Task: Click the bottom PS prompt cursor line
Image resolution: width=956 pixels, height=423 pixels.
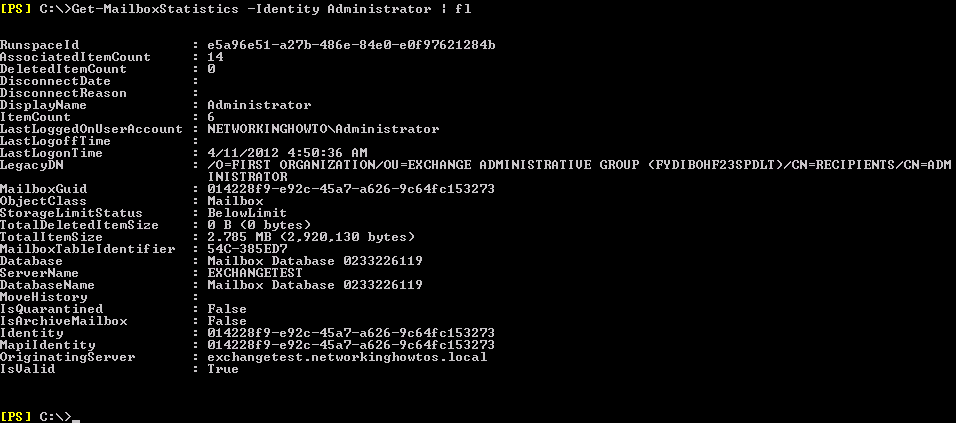Action: (x=41, y=417)
